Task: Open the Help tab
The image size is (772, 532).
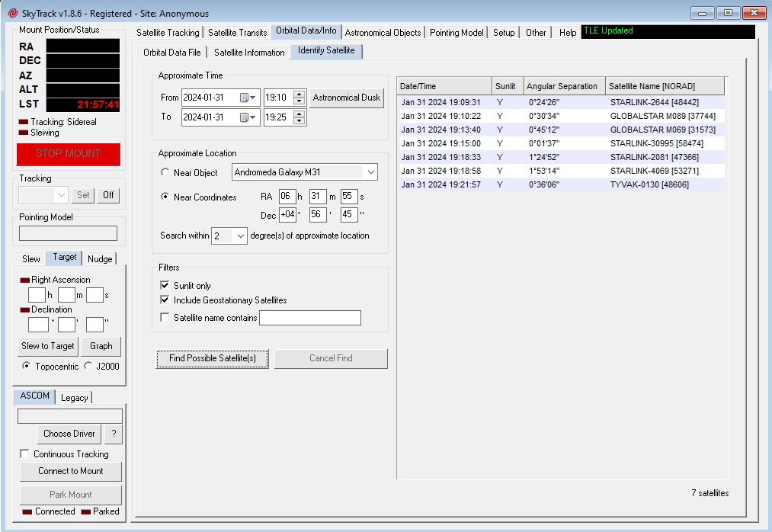Action: pos(567,33)
